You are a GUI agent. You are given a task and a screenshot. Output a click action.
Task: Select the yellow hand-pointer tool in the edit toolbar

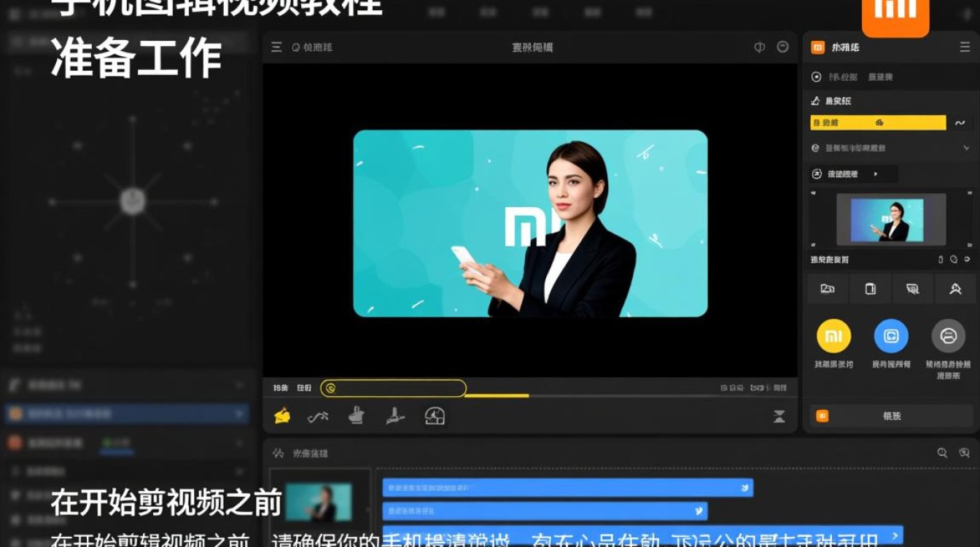(282, 416)
